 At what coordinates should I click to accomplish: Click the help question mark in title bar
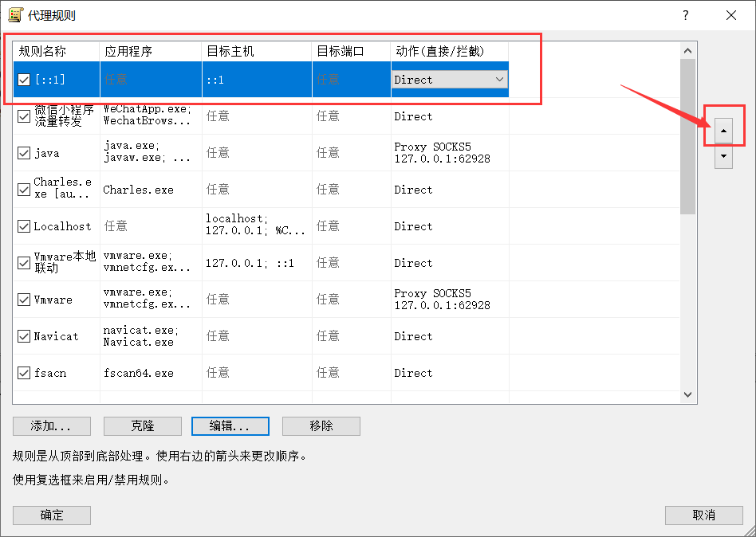pos(686,15)
